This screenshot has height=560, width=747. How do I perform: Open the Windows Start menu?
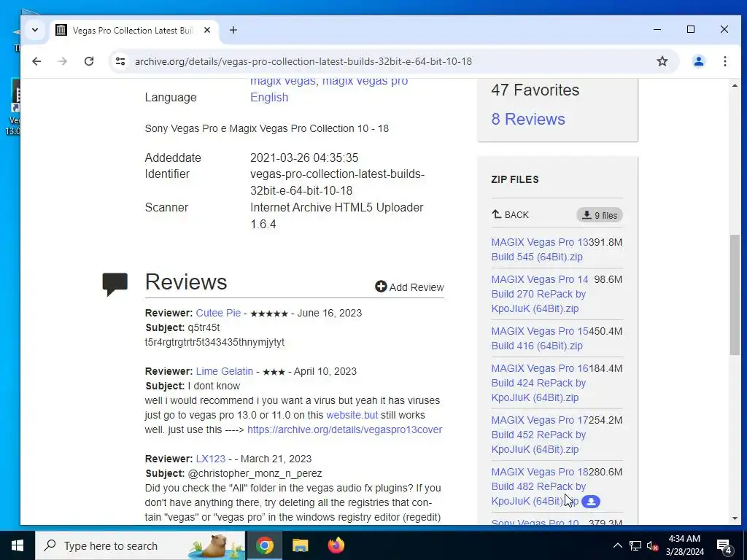(18, 545)
